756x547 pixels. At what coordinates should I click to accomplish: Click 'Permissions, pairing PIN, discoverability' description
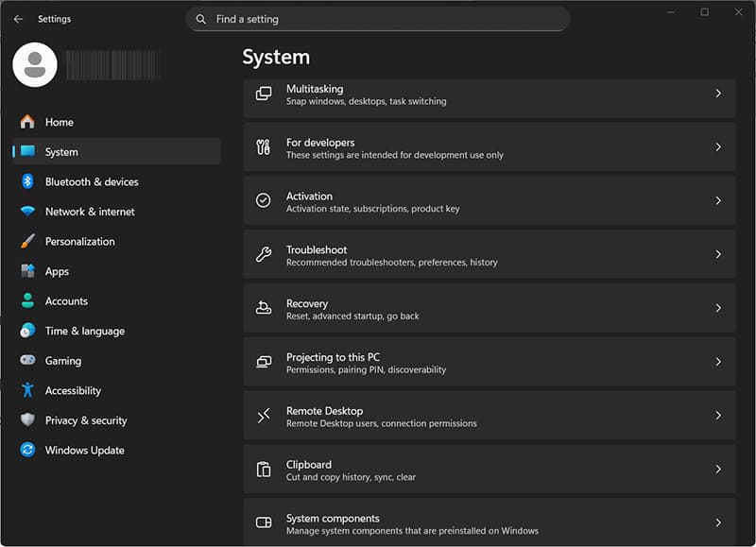[x=366, y=369]
